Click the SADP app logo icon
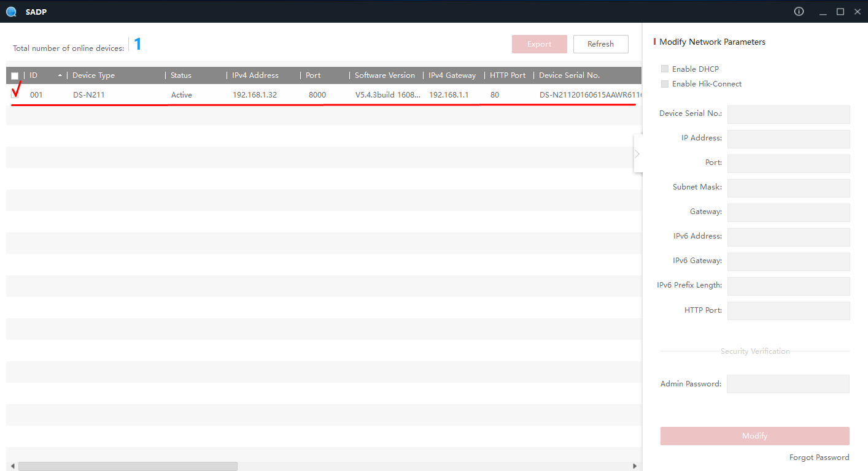Image resolution: width=868 pixels, height=471 pixels. click(x=11, y=12)
